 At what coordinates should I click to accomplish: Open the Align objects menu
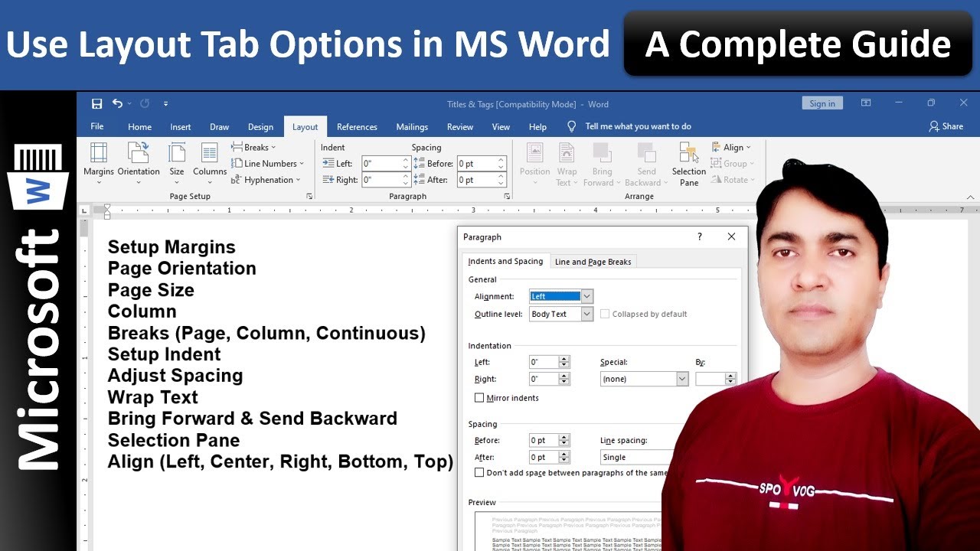click(731, 147)
